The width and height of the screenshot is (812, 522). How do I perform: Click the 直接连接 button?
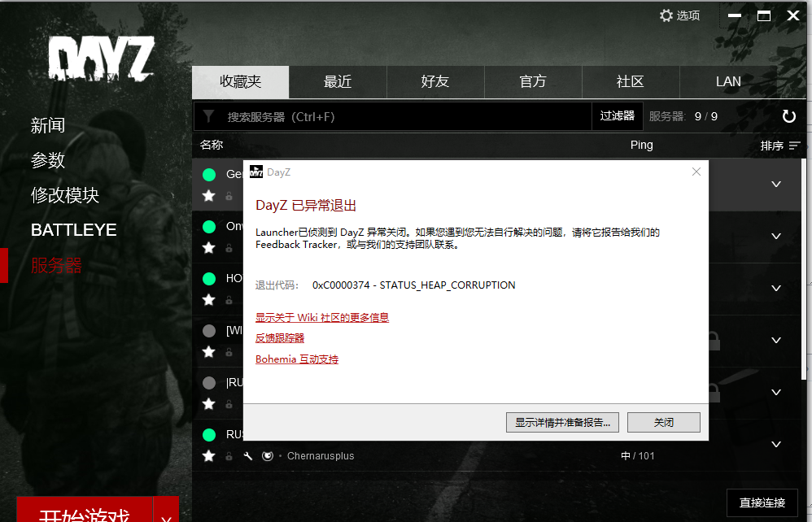[762, 502]
